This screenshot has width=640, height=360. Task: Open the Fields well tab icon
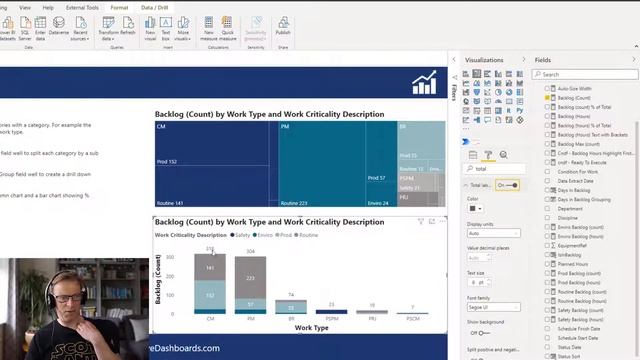pyautogui.click(x=473, y=155)
